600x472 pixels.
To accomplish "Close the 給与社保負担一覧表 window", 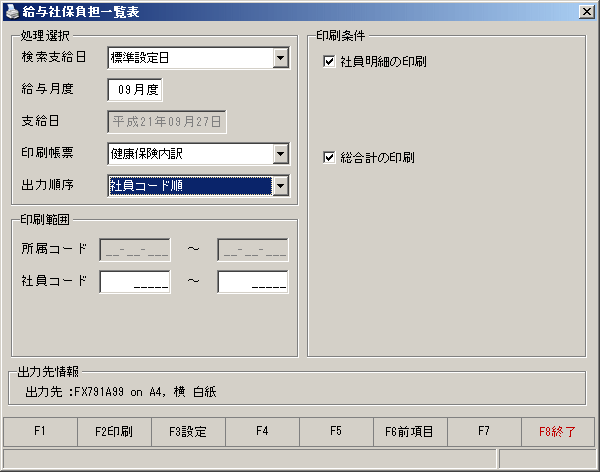I will 587,12.
